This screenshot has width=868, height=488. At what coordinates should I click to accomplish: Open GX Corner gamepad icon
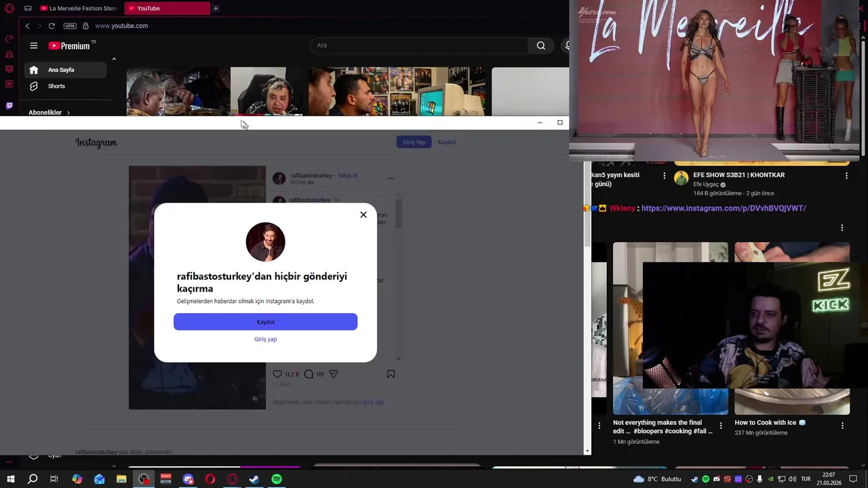28,8
